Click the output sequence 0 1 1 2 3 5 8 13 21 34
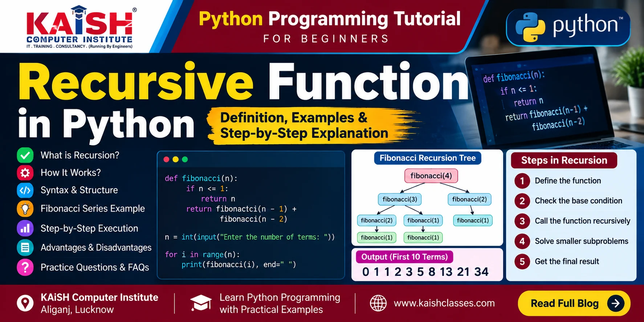 pos(425,272)
